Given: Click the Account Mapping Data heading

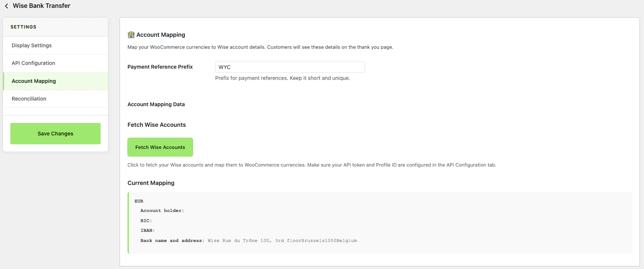Looking at the screenshot, I should click(156, 104).
